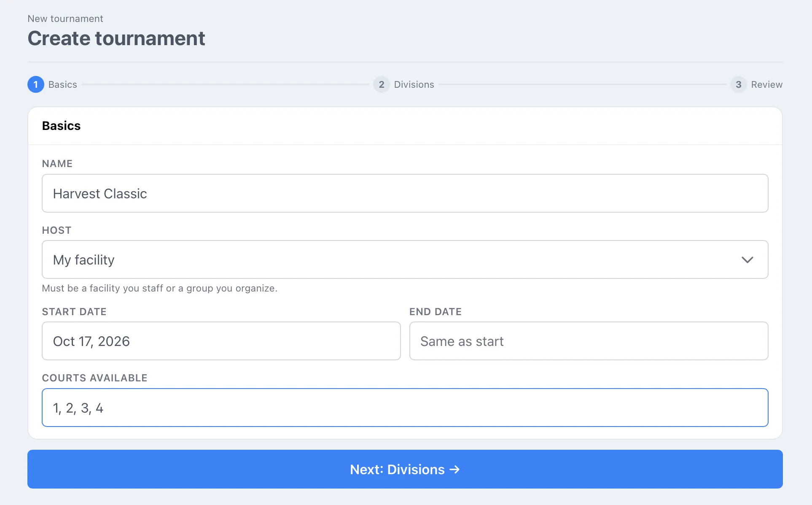Click the step 2 circle icon
The width and height of the screenshot is (812, 505).
click(382, 84)
